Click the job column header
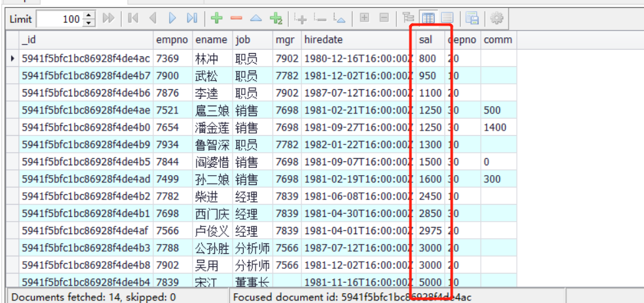644x303 pixels. 253,40
